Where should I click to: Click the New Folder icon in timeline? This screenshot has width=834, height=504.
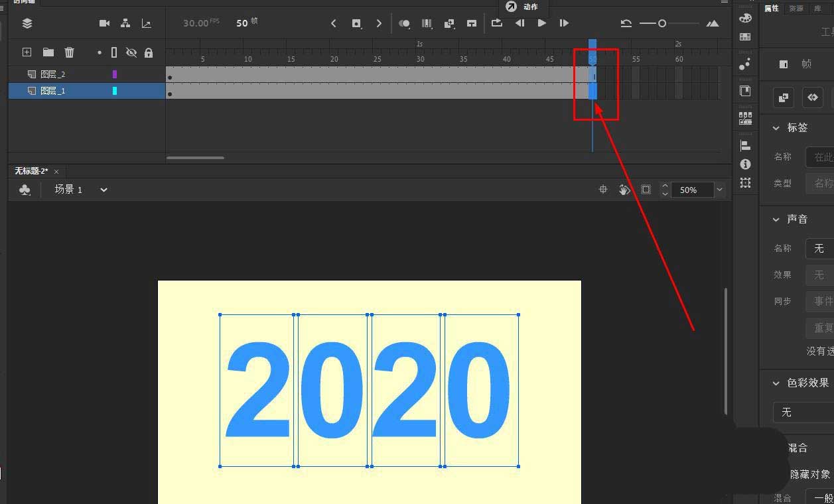click(x=47, y=52)
